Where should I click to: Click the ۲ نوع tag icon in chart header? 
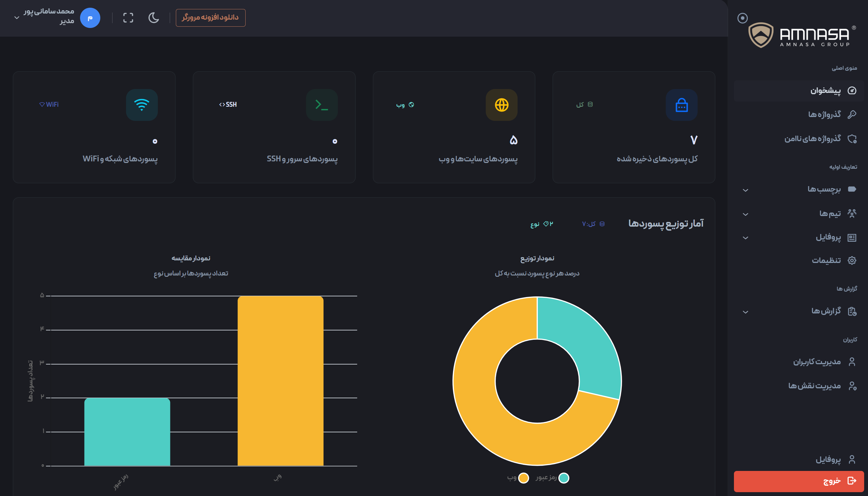546,224
